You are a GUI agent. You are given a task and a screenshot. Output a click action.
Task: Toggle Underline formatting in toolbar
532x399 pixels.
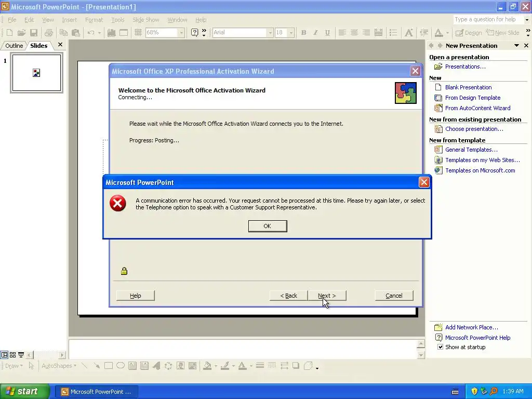click(x=327, y=33)
